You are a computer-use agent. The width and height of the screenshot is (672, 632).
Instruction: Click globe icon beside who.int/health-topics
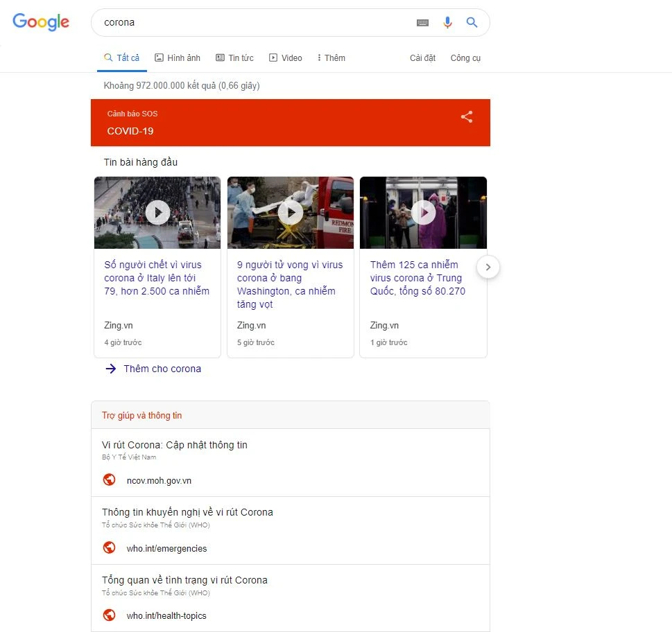pos(109,615)
